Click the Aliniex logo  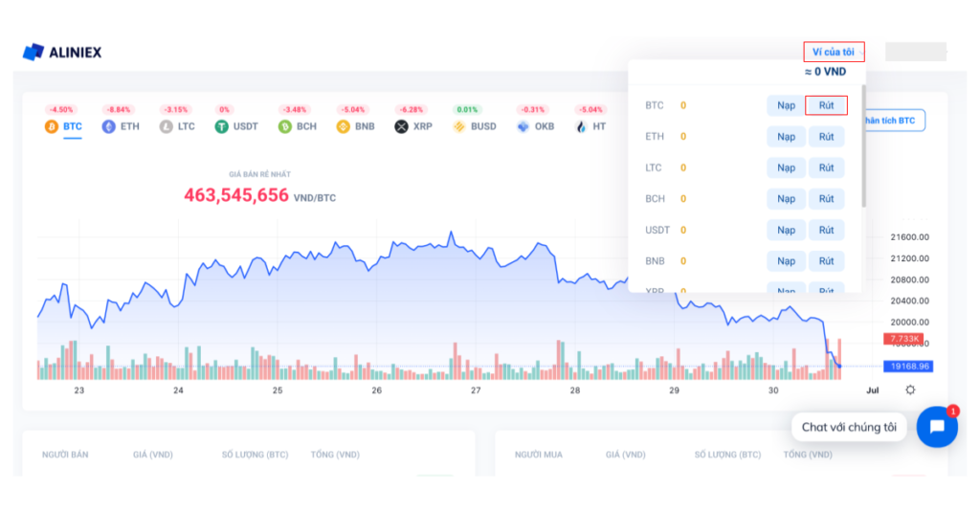[x=62, y=52]
